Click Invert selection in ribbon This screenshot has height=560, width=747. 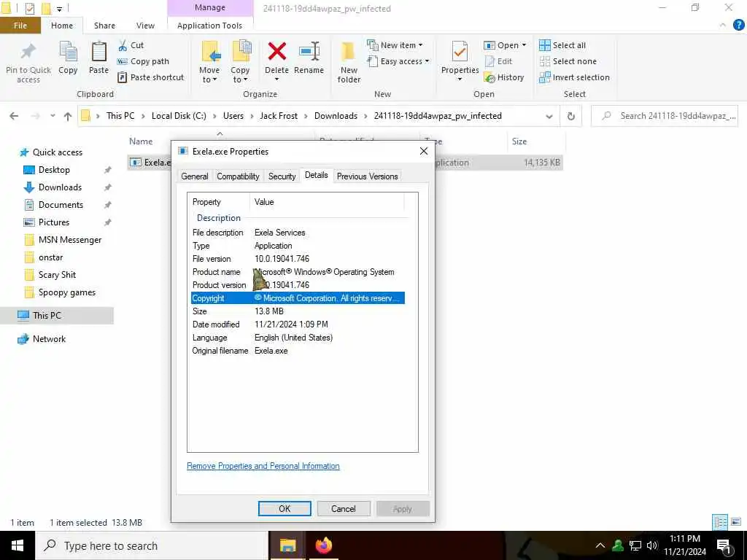tap(574, 77)
